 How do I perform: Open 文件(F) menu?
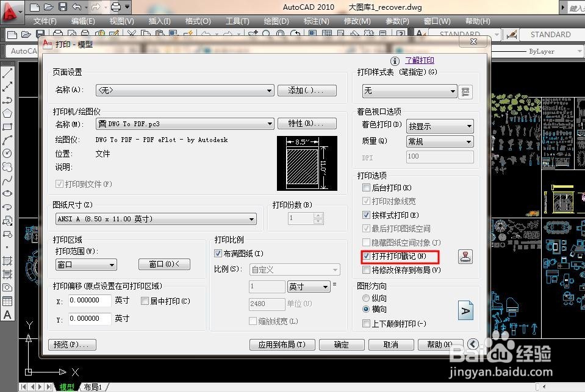[45, 21]
